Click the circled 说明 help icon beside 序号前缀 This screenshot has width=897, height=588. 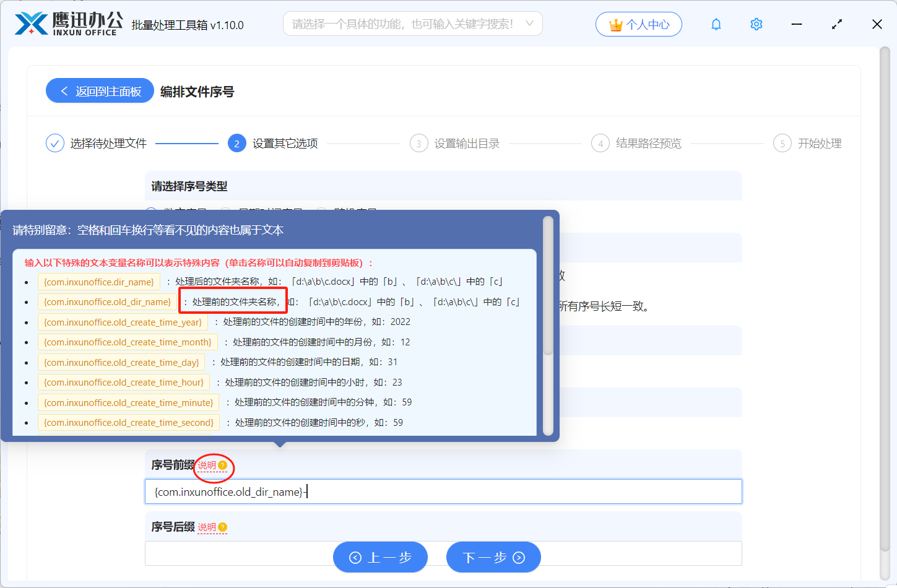coord(214,465)
